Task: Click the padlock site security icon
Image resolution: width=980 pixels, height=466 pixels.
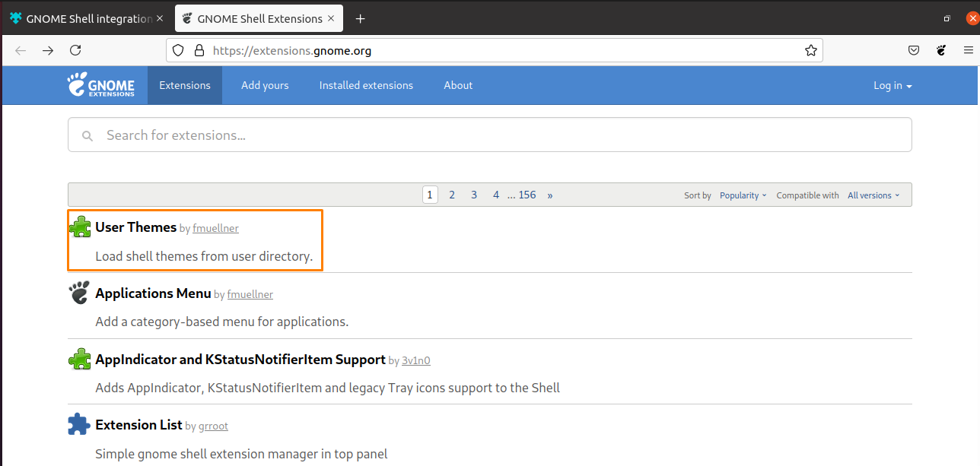Action: point(199,51)
